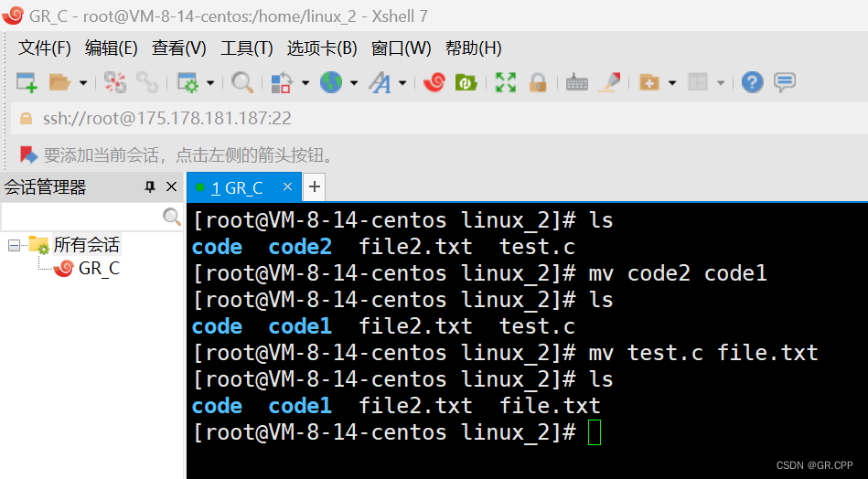Disconnect the current session using the toolbar icon
The image size is (868, 479).
pyautogui.click(x=115, y=83)
